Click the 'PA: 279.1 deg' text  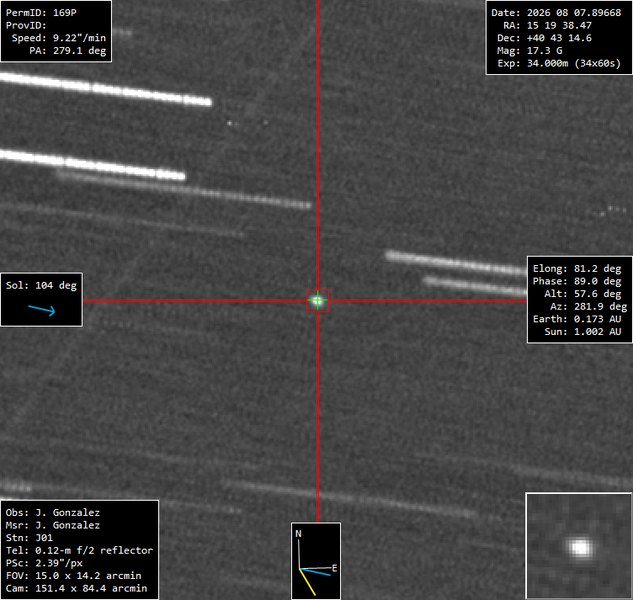67,50
